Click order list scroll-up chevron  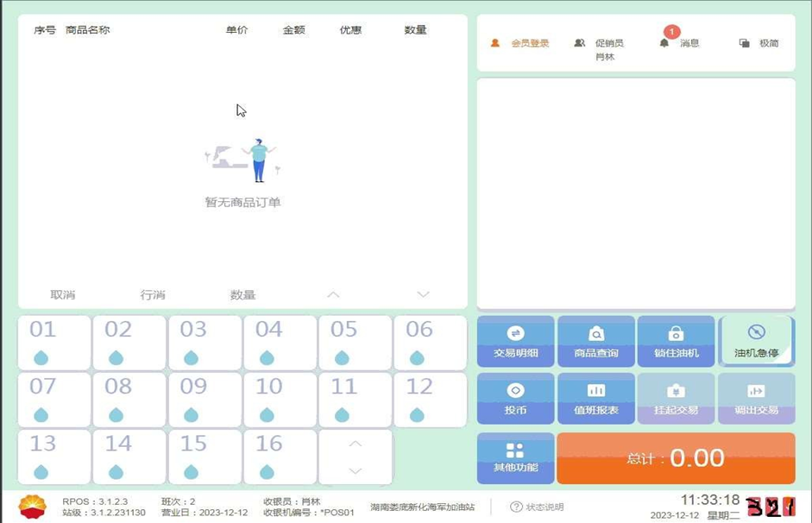click(333, 295)
